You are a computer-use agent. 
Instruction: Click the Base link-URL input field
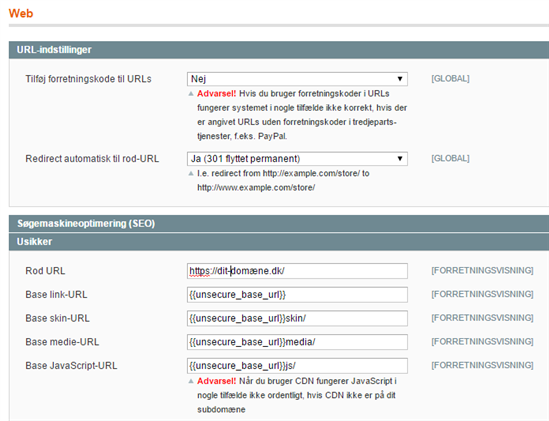coord(297,295)
